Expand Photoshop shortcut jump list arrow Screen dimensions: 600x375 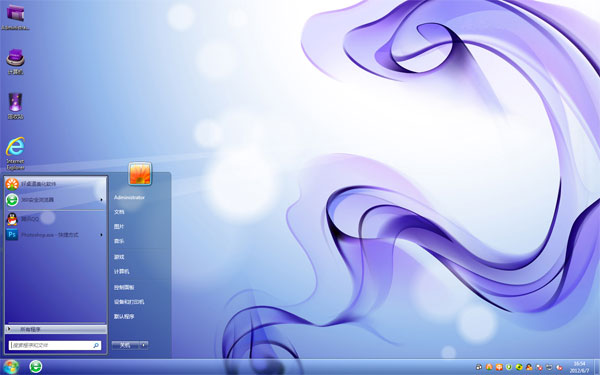[x=101, y=235]
